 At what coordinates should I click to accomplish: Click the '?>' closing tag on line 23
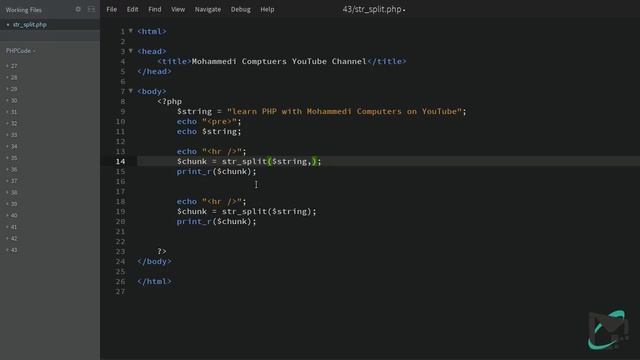click(x=162, y=251)
